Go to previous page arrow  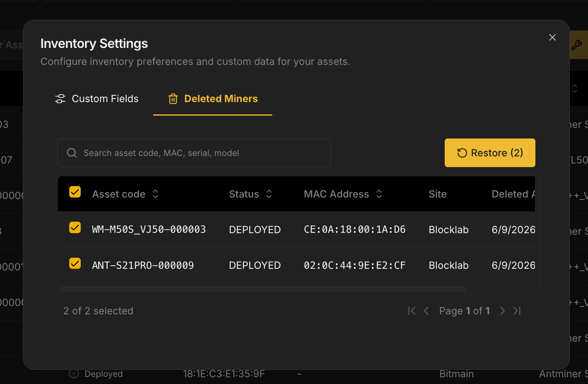click(x=426, y=311)
